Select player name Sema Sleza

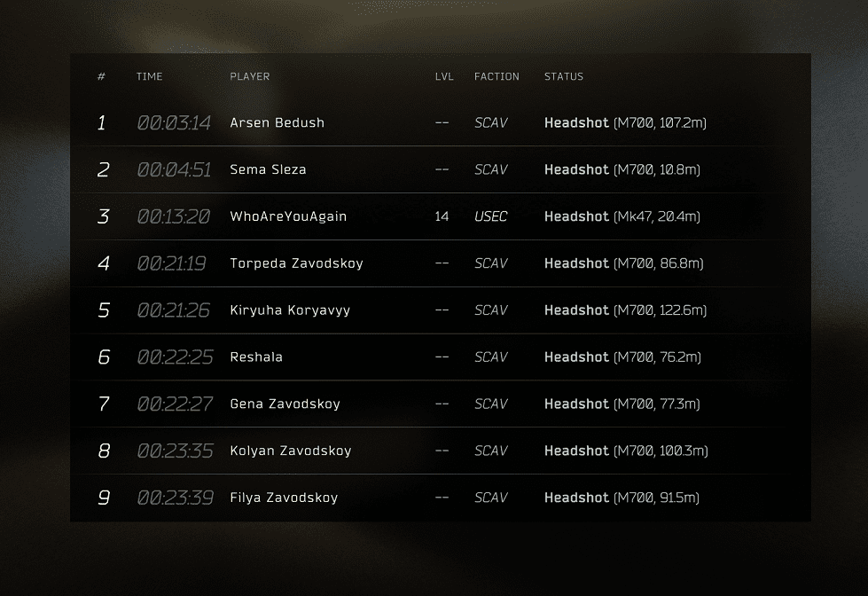tap(268, 169)
